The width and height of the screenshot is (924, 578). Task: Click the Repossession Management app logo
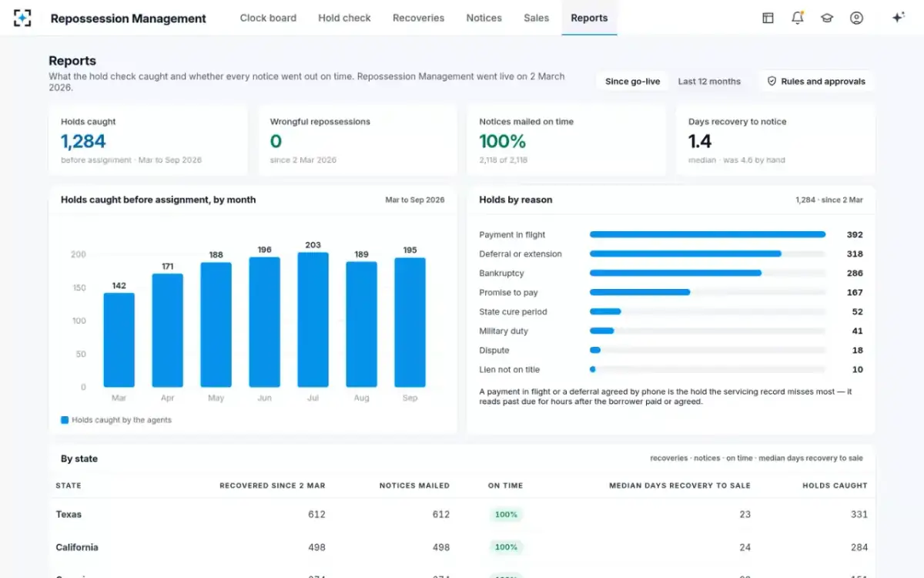click(x=23, y=18)
